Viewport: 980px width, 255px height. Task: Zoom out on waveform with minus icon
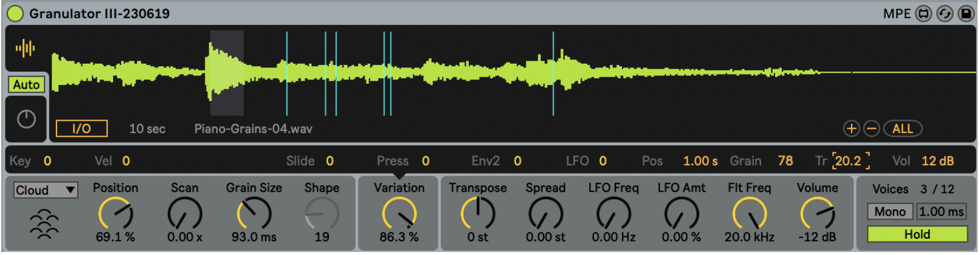click(871, 129)
